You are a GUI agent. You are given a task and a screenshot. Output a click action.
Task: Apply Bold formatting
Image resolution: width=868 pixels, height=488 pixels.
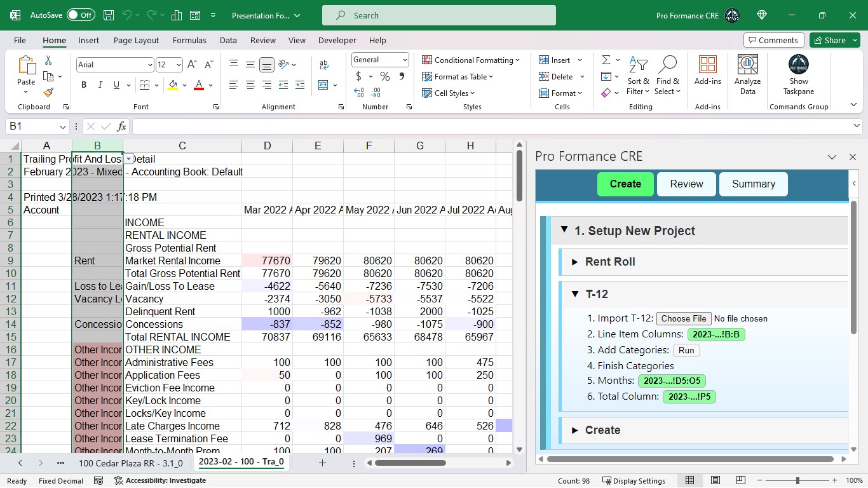tap(84, 85)
